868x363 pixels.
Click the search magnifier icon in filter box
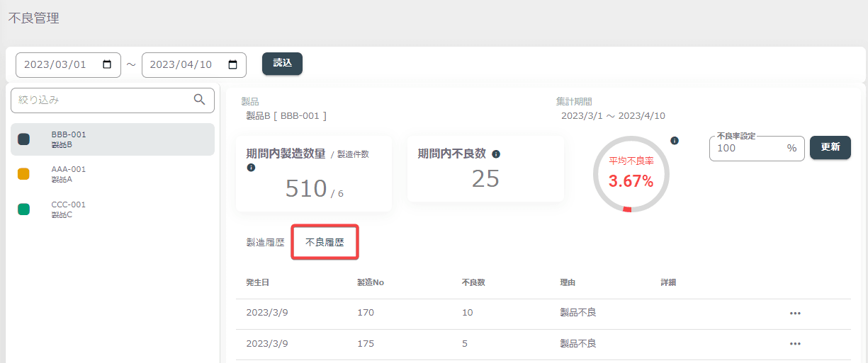point(200,100)
